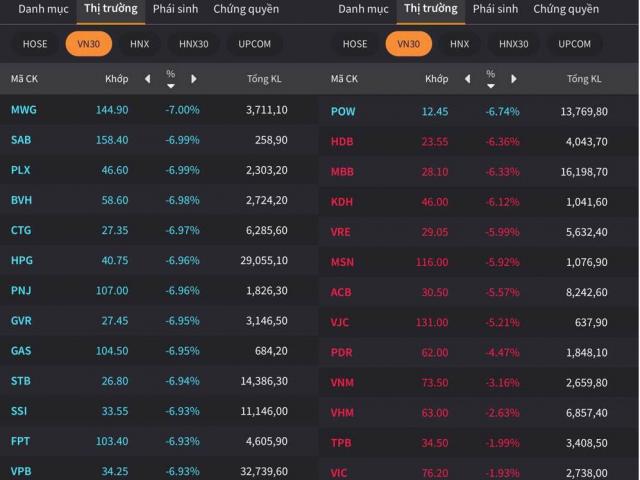
Task: Select HNX30 filter in right panel
Action: tap(513, 44)
